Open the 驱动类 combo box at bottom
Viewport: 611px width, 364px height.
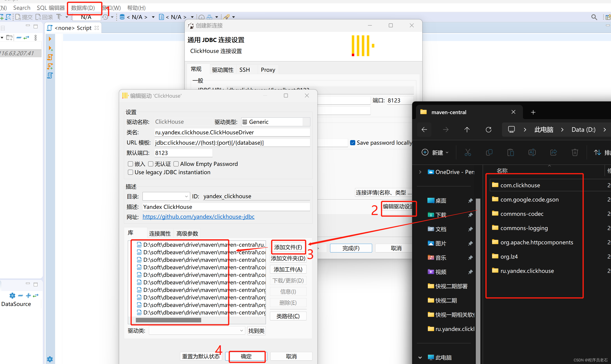point(197,331)
